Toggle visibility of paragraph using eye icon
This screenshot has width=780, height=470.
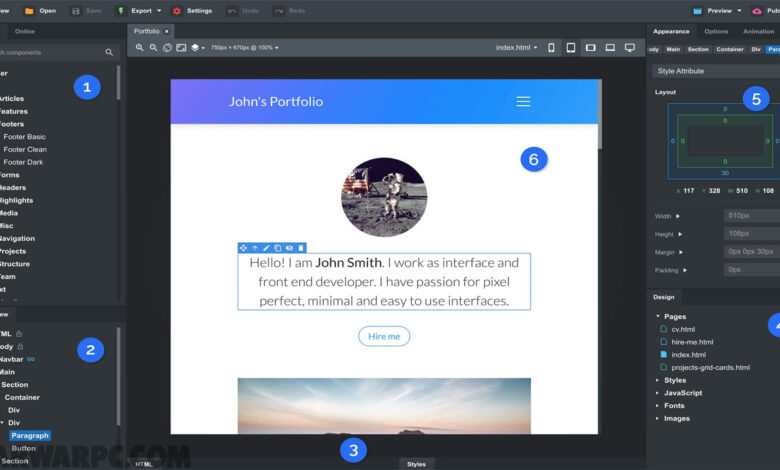[x=290, y=248]
